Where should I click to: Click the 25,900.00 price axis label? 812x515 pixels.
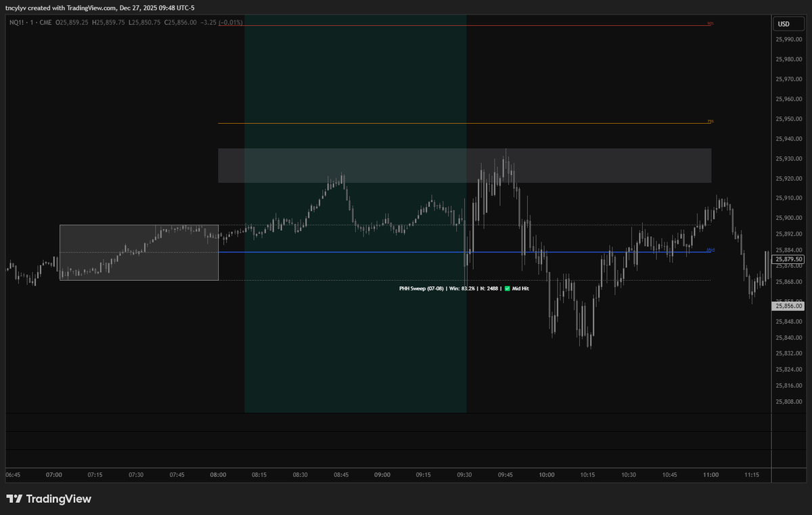click(x=789, y=218)
